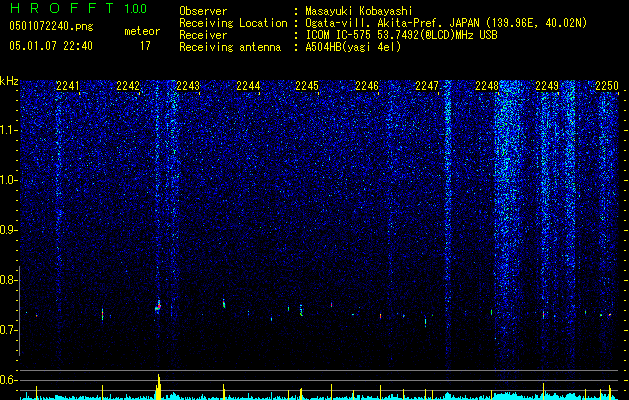This screenshot has width=629, height=400.
Task: Click the gray frequency range bar on left axis
Action: point(20,311)
